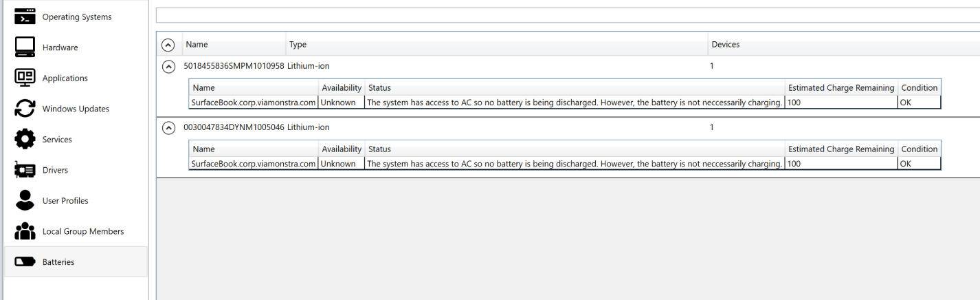Click the search field at top
Screen dimensions: 980x300
tap(568, 15)
